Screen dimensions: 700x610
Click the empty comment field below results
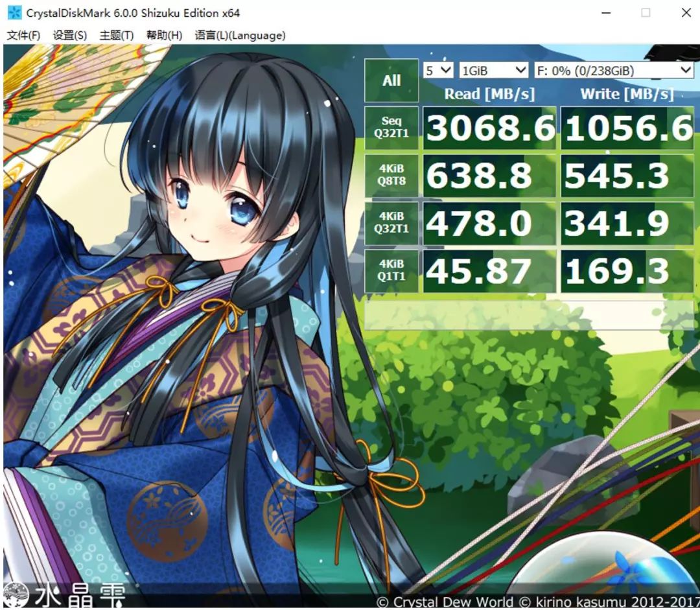tap(528, 315)
